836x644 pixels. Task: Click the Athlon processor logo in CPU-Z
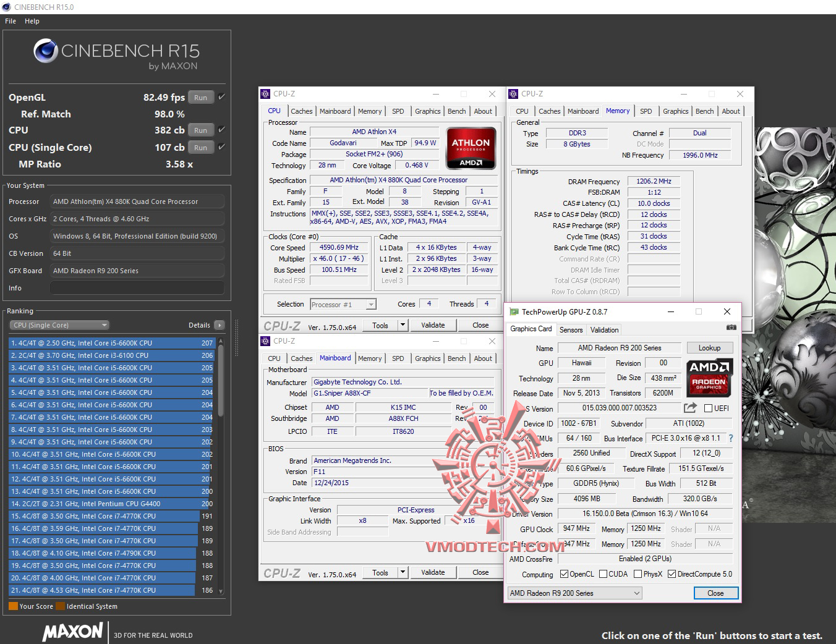(471, 148)
